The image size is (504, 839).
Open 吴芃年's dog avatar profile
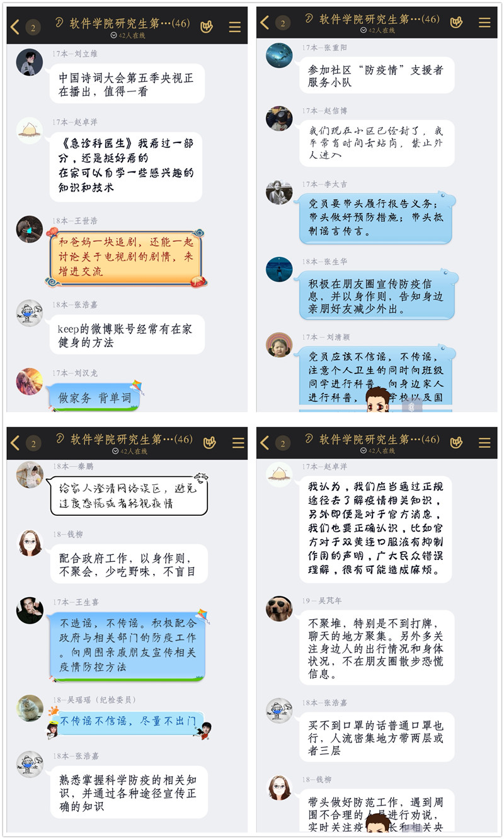pyautogui.click(x=279, y=608)
